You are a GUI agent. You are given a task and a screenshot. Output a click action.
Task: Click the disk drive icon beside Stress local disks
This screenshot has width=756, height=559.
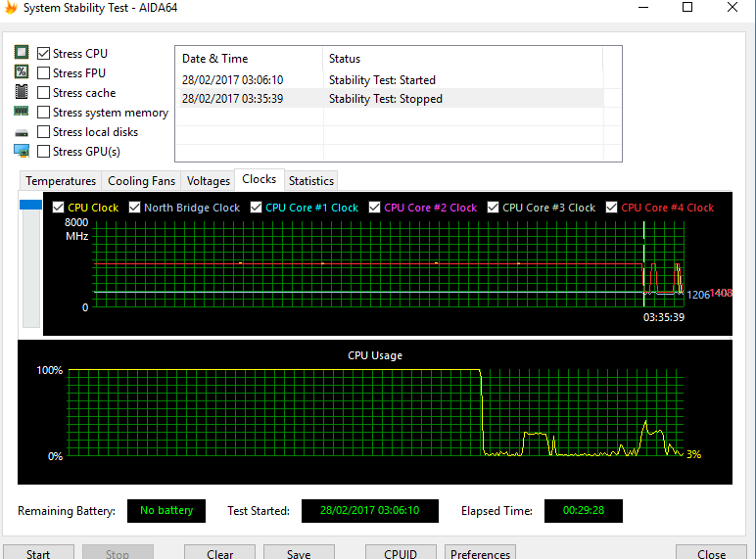click(22, 132)
